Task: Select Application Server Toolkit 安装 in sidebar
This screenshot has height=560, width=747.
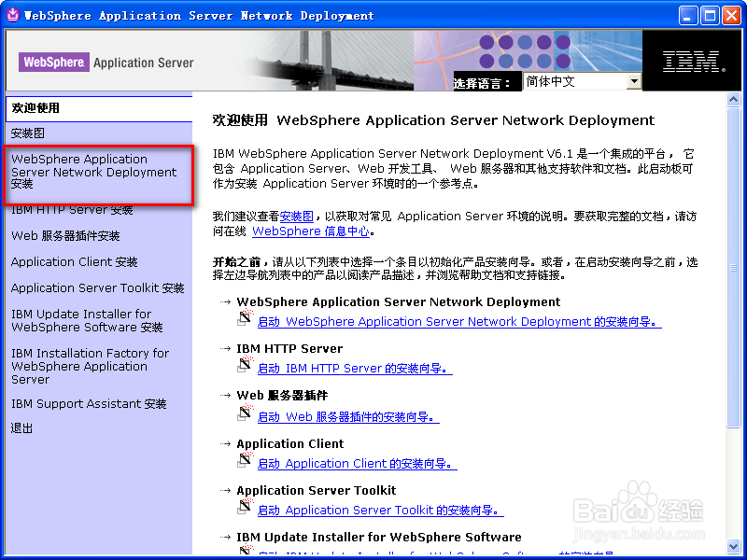Action: (x=98, y=288)
